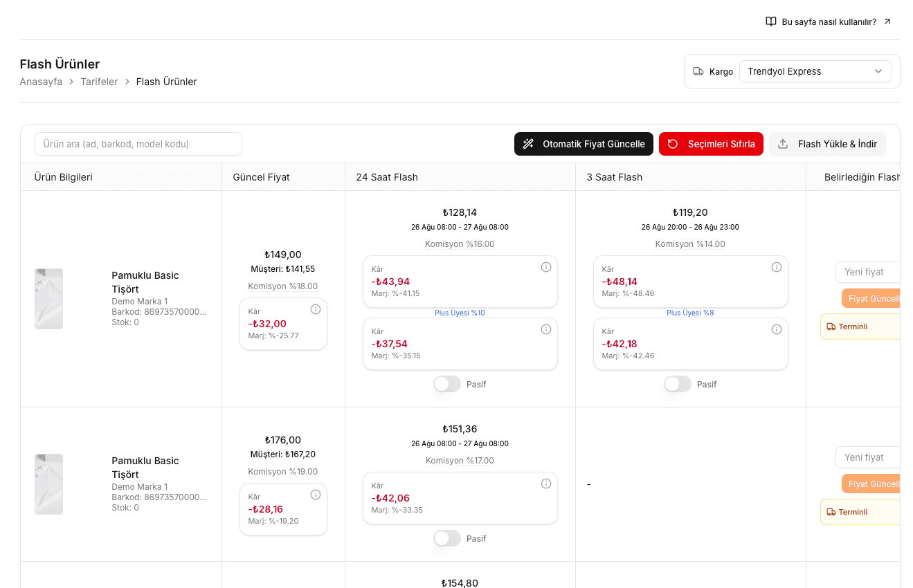The width and height of the screenshot is (913, 588).
Task: Click Otomatik Fiyat Güncelle button
Action: coord(584,144)
